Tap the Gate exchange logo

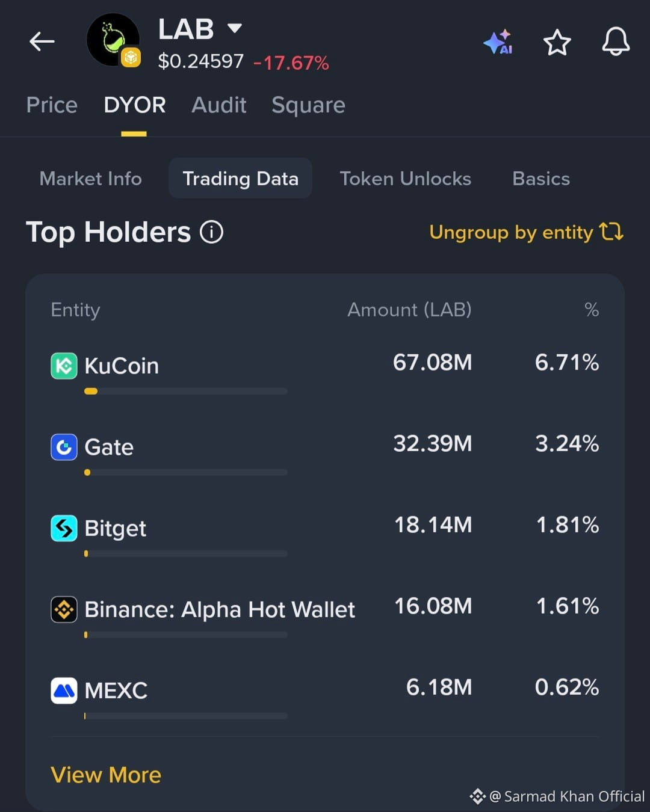(x=64, y=447)
